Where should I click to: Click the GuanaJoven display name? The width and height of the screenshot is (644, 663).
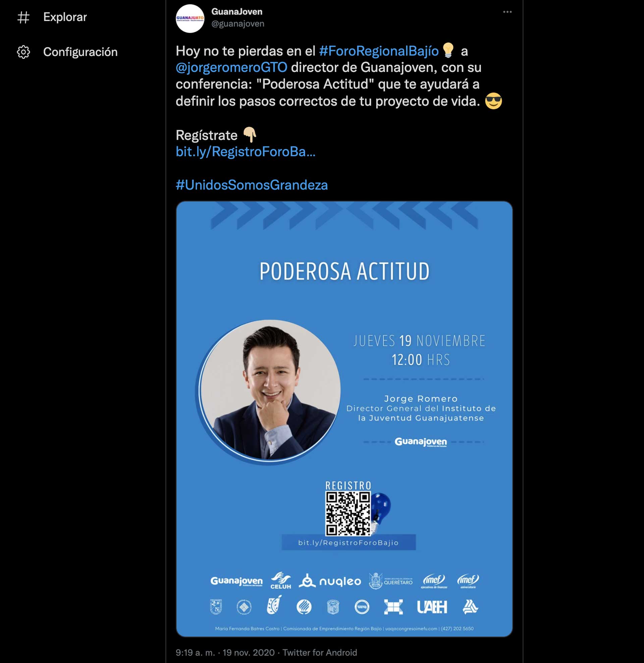point(237,11)
